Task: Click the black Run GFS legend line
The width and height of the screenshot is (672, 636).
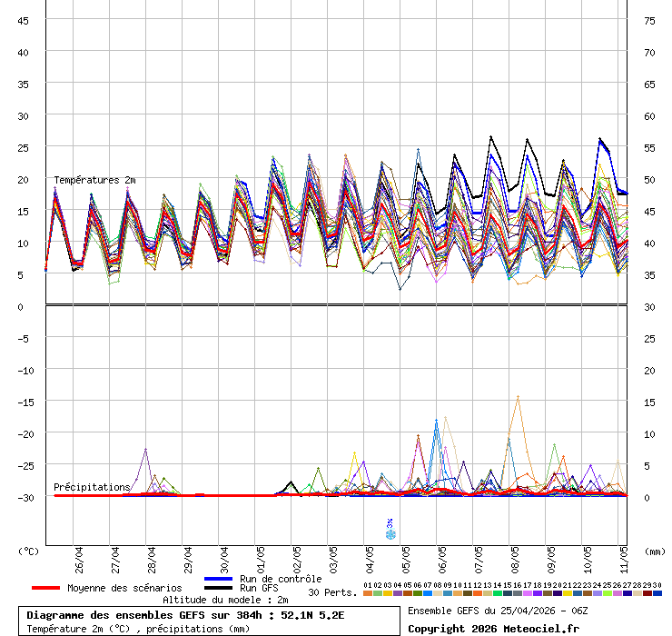Action: tap(219, 588)
